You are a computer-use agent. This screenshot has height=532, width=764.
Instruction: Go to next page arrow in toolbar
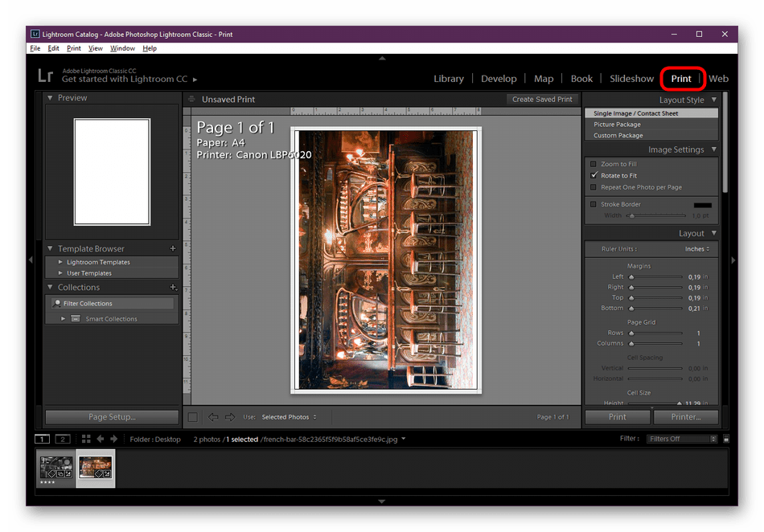(x=230, y=417)
